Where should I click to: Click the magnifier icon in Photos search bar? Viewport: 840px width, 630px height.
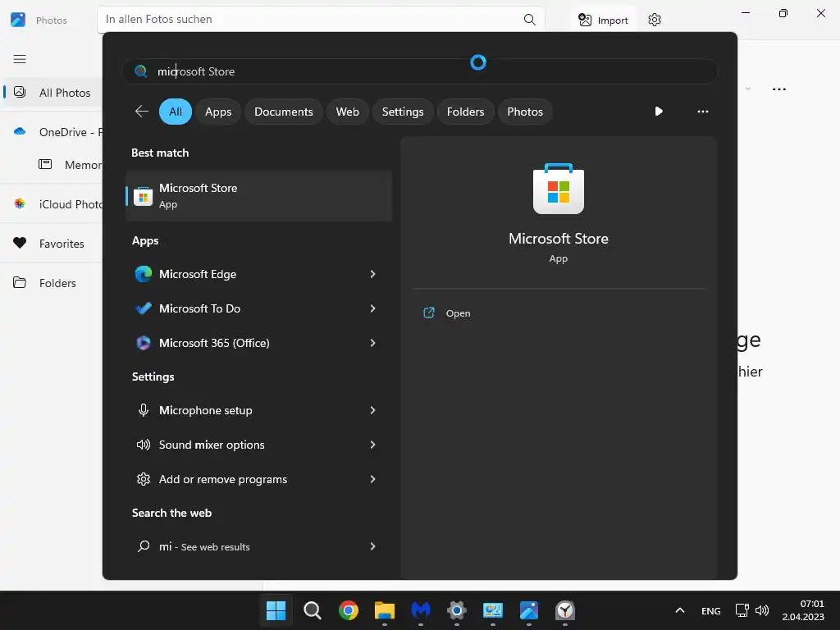[529, 20]
